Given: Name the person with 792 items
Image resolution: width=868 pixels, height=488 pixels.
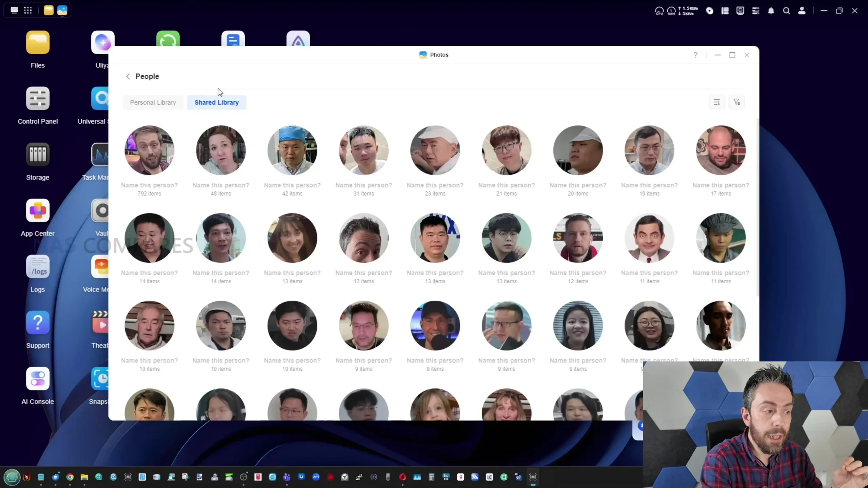Looking at the screenshot, I should [x=149, y=185].
